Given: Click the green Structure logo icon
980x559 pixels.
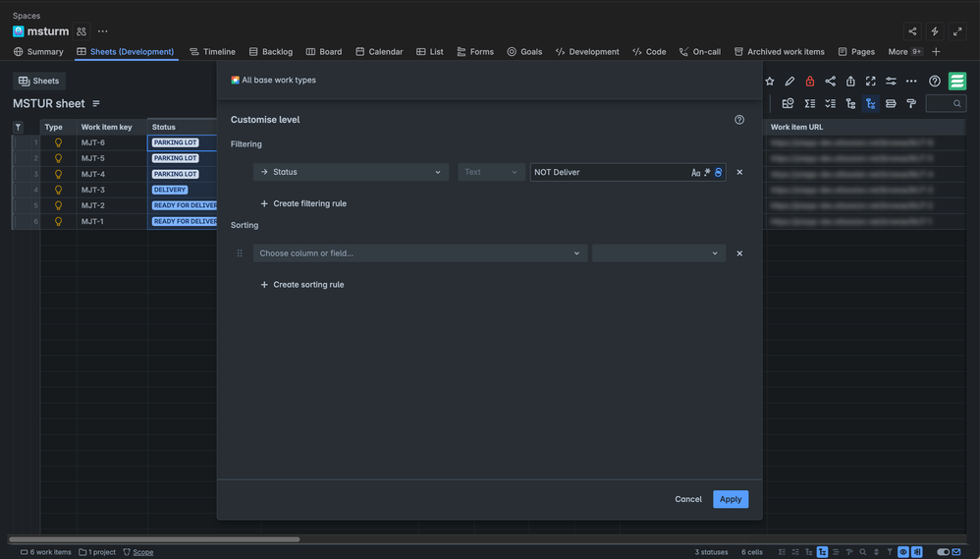Looking at the screenshot, I should [x=956, y=82].
